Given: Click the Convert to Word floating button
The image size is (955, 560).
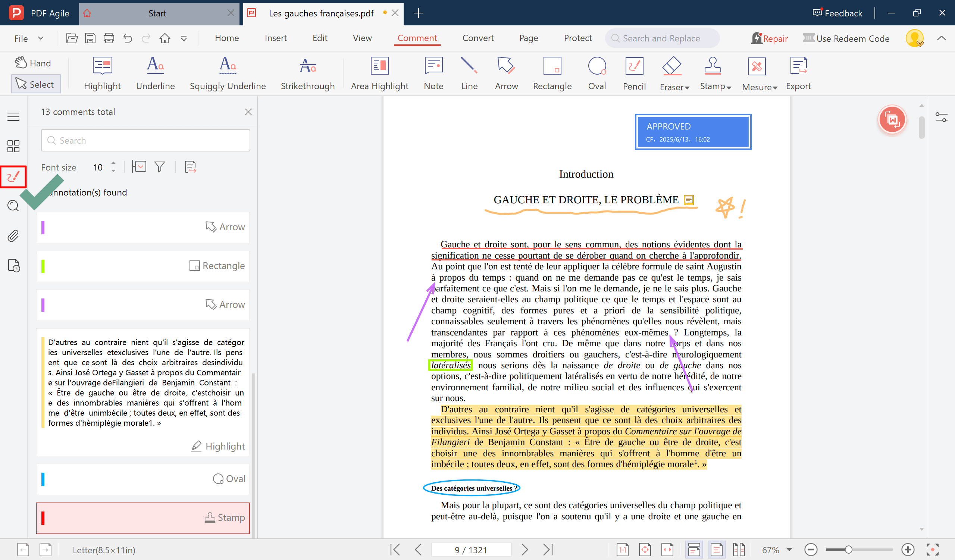Looking at the screenshot, I should pyautogui.click(x=892, y=120).
